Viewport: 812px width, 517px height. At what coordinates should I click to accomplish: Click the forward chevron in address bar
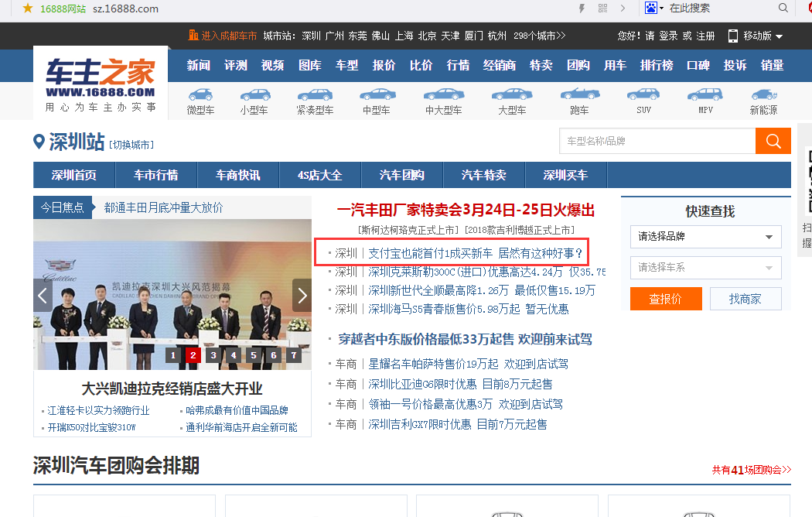pyautogui.click(x=623, y=9)
